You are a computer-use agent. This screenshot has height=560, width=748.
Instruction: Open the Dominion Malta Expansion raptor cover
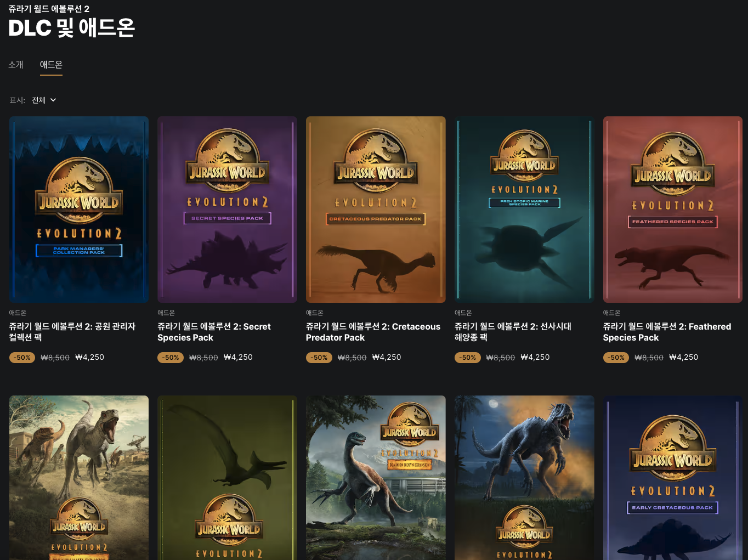pyautogui.click(x=79, y=478)
